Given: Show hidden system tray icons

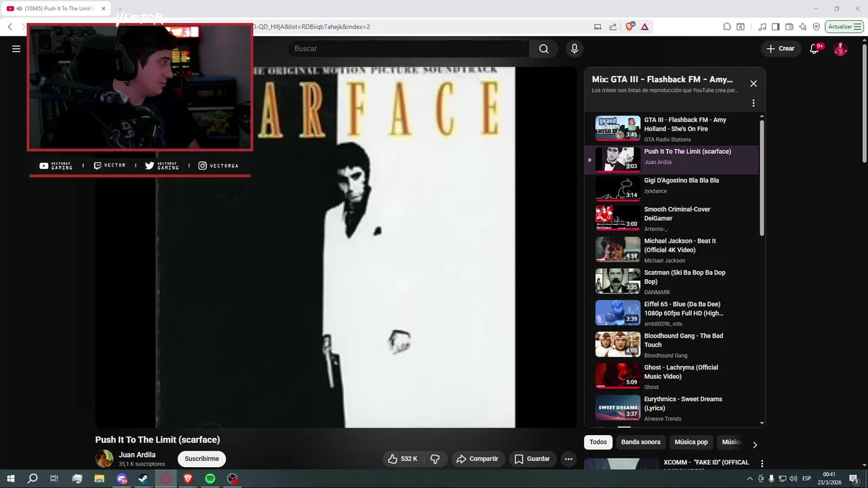Looking at the screenshot, I should (x=750, y=479).
